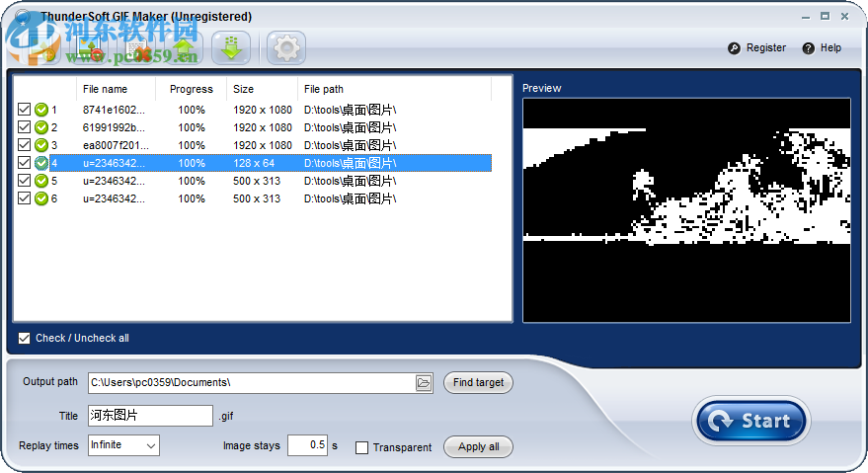Uncheck the checkbox for row 5
868x473 pixels.
(x=24, y=180)
